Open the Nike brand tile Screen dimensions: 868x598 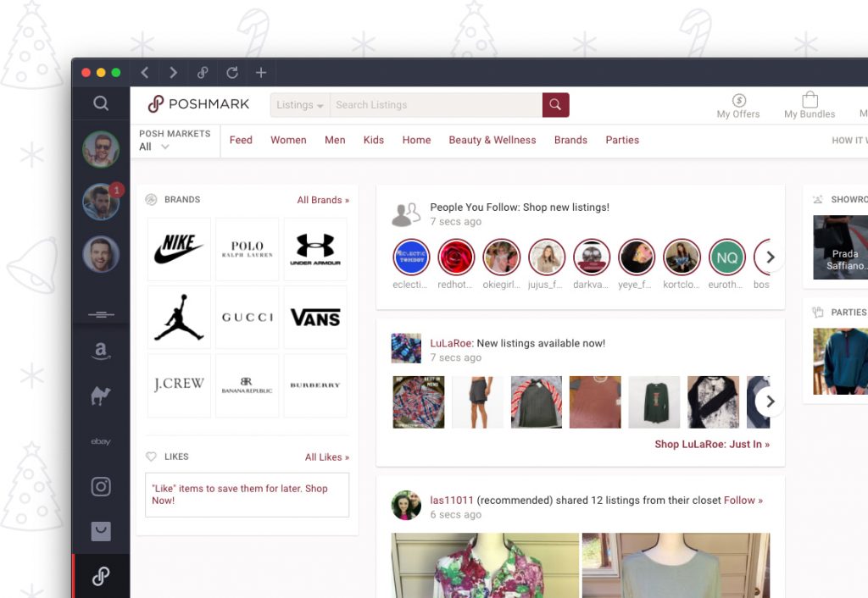179,249
